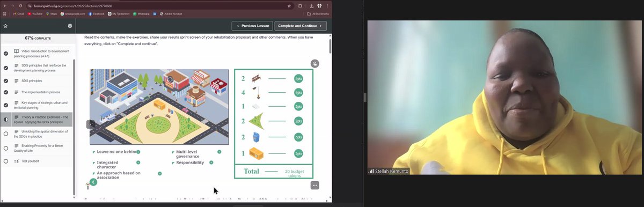
Task: Click completion circle for Test yourself
Action: [6, 161]
